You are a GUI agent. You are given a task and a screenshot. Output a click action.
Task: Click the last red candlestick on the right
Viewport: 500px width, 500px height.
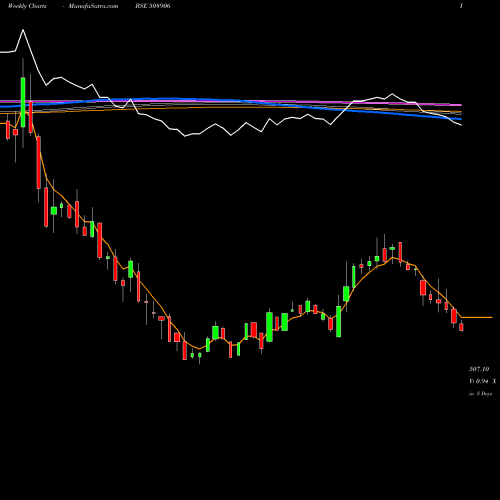461,327
